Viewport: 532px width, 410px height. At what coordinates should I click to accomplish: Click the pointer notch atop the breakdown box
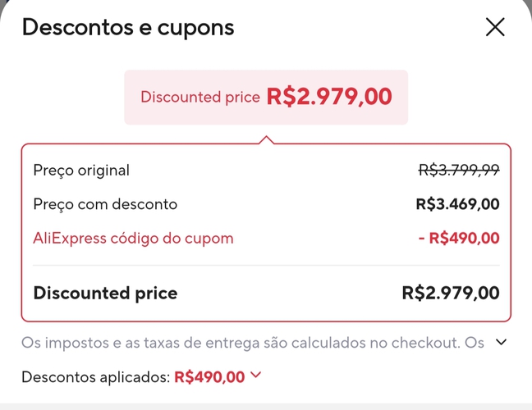pos(266,140)
